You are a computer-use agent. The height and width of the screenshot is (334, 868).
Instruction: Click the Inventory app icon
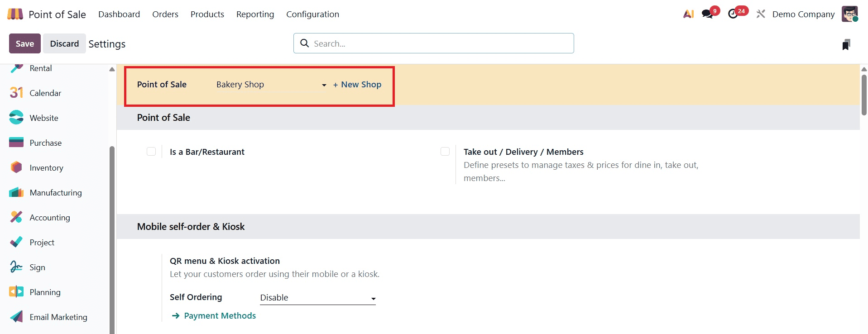(16, 167)
